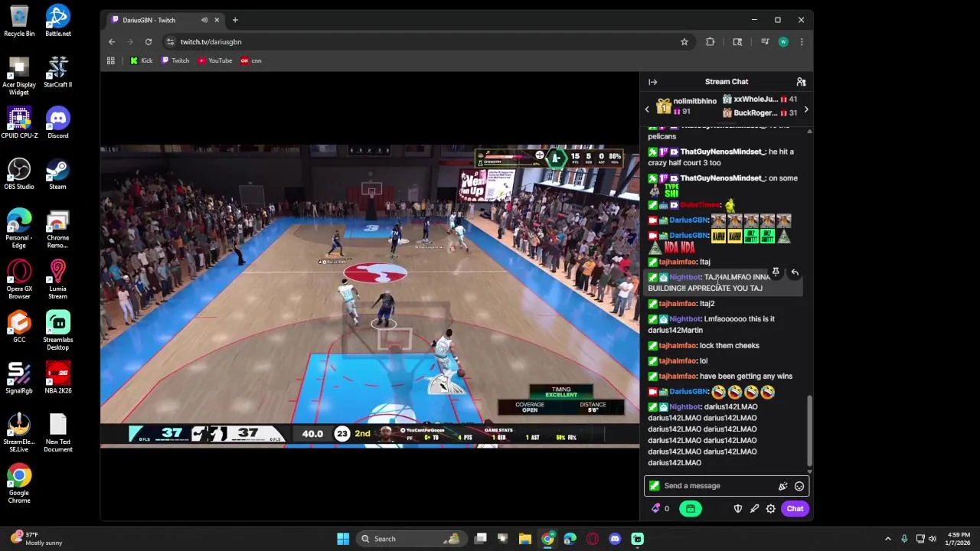Image resolution: width=980 pixels, height=551 pixels.
Task: Open the sword mod tools icon
Action: click(x=754, y=509)
